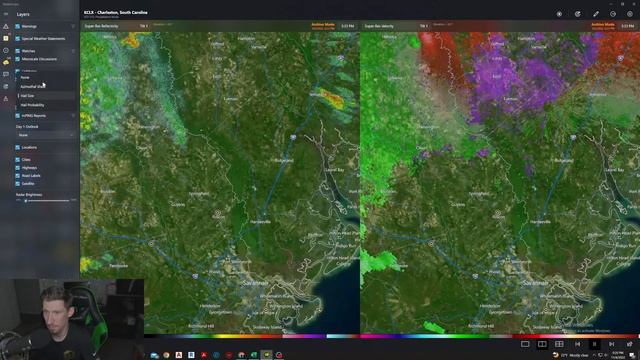Open the weather widget in the taskbar
640x360 pixels.
tap(571, 355)
